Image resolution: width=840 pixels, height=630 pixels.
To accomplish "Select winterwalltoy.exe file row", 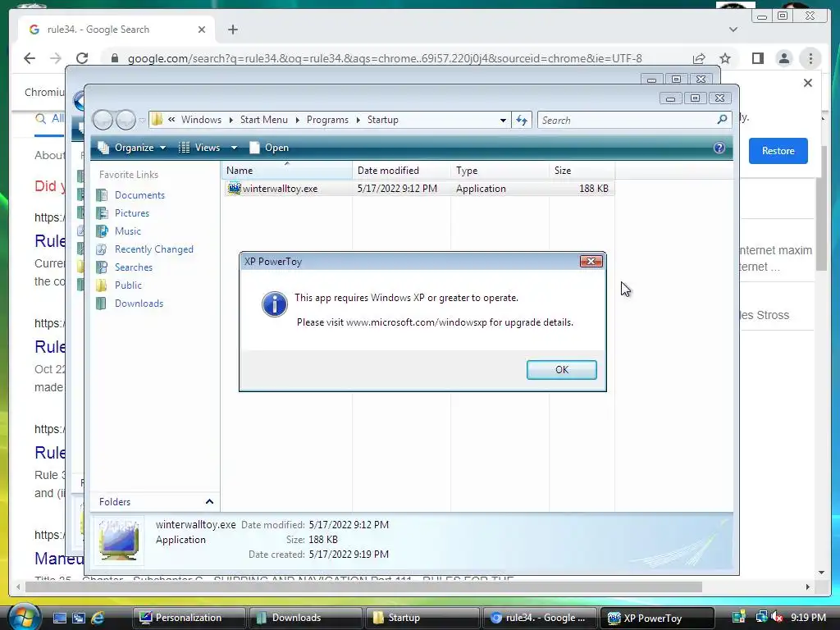I will 419,189.
